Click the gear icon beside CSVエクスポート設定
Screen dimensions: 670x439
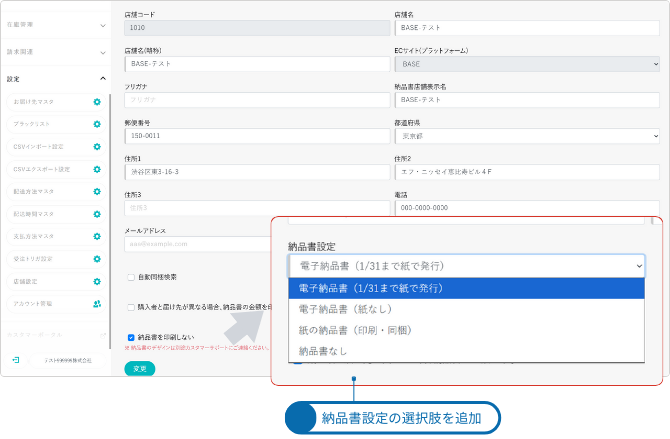(x=97, y=169)
